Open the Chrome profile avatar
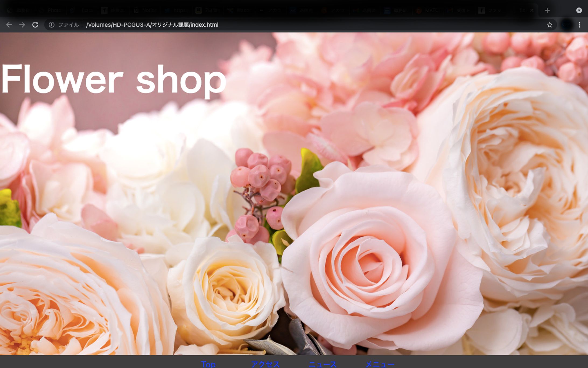The image size is (588, 368). (x=566, y=25)
